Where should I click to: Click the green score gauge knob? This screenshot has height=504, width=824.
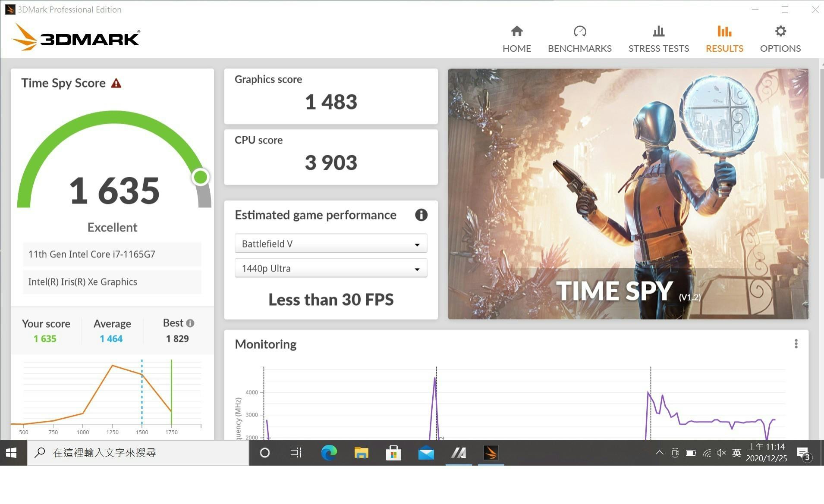click(x=200, y=177)
